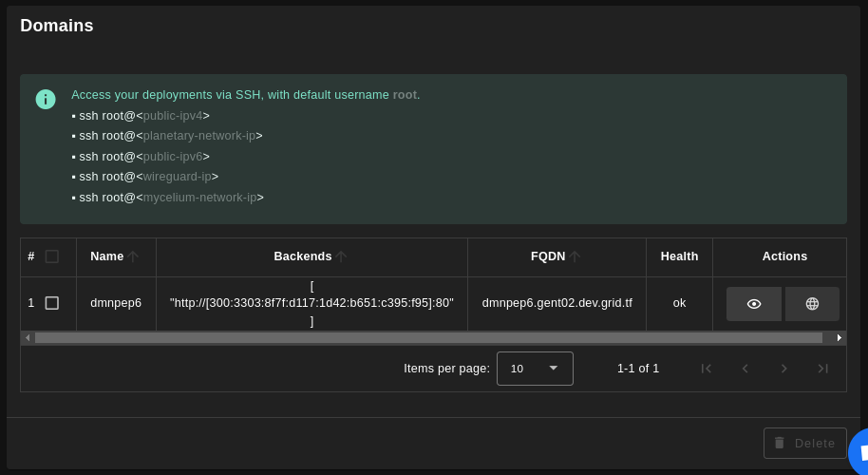The height and width of the screenshot is (475, 868).
Task: Click the info icon in SSH alert
Action: click(46, 100)
